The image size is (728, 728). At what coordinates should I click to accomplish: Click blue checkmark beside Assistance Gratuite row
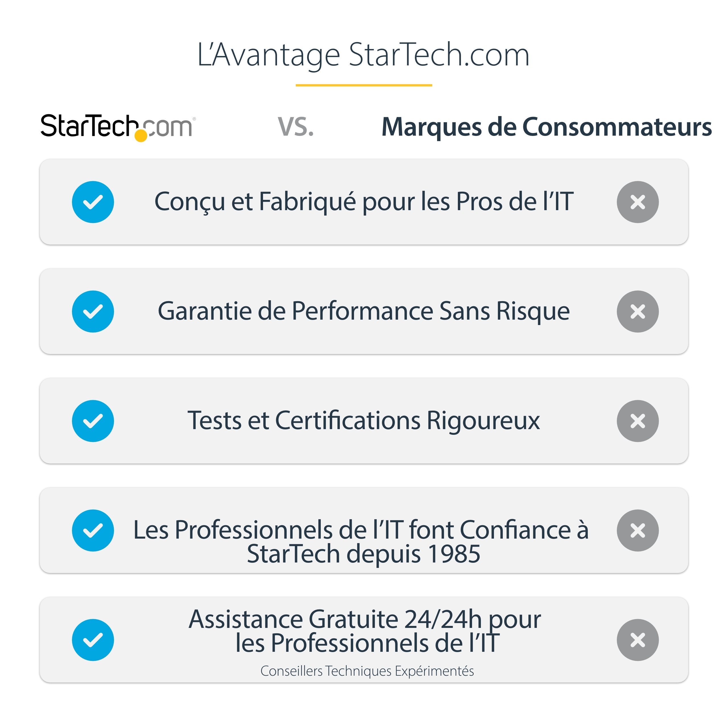(x=93, y=640)
